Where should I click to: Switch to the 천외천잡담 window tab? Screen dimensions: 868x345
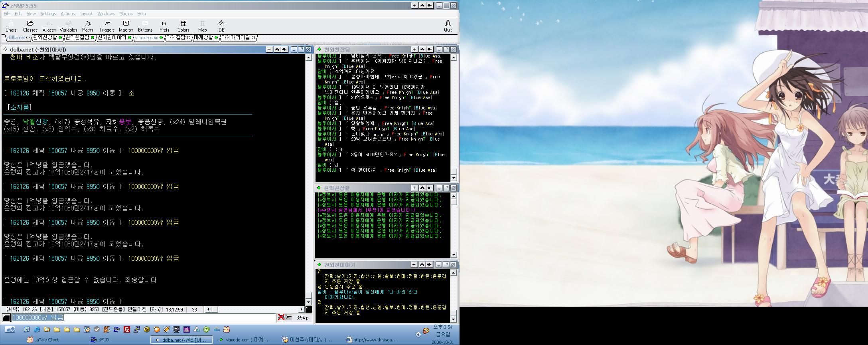click(77, 38)
